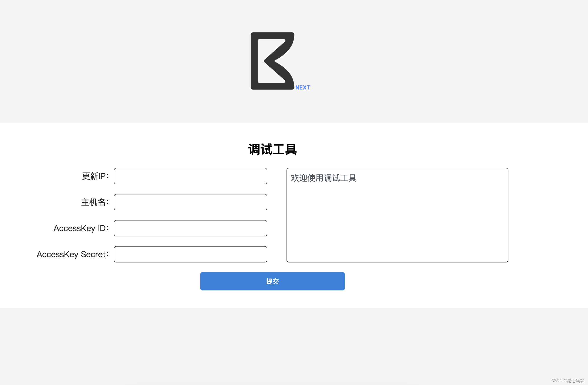Click the 更新IP label

(95, 176)
